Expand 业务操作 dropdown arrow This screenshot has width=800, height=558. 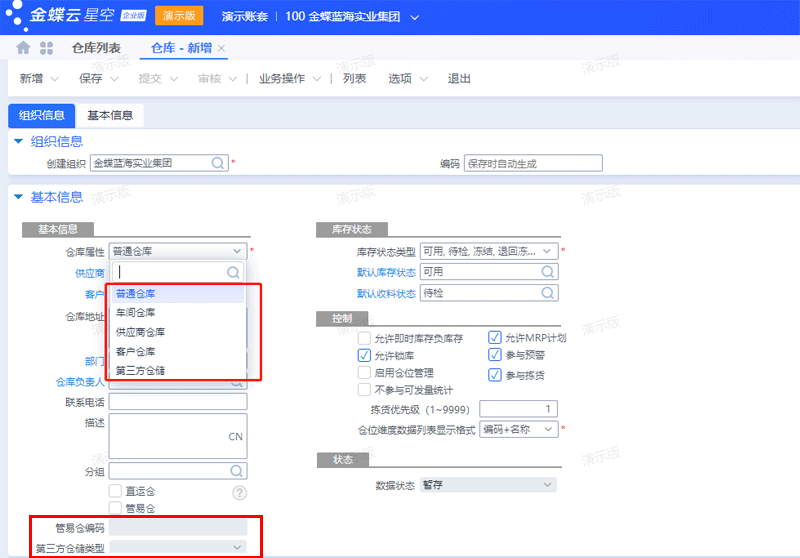pos(317,79)
